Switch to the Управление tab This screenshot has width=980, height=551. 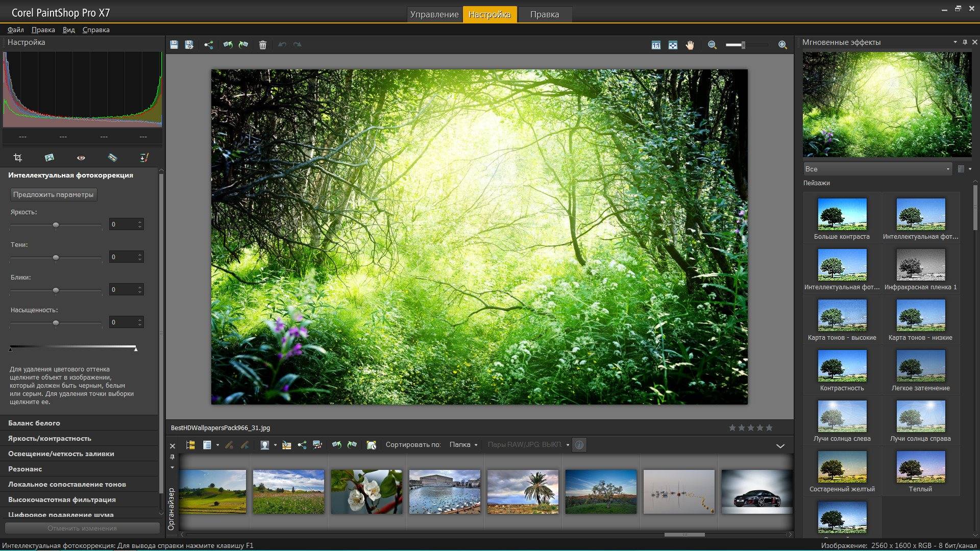click(434, 14)
